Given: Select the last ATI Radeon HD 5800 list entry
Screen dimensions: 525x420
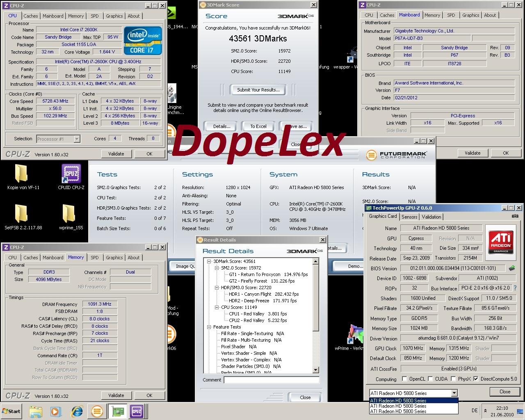Looking at the screenshot, I should [414, 411].
